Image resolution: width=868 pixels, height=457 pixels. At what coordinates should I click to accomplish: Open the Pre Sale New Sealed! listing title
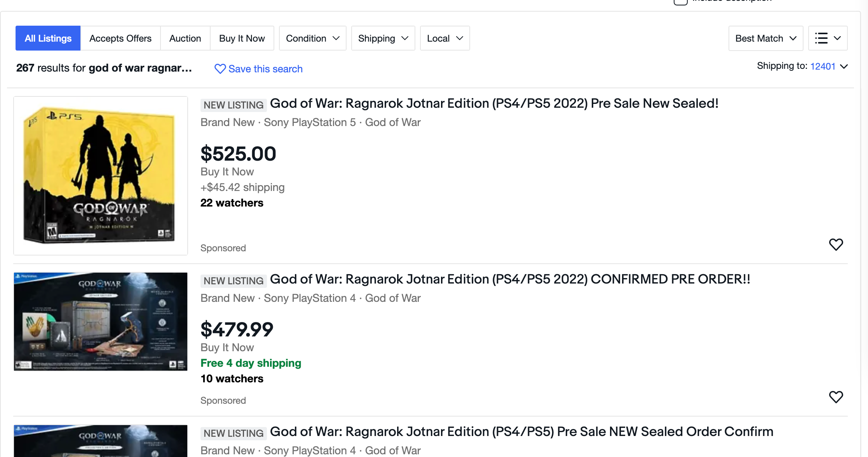[494, 103]
